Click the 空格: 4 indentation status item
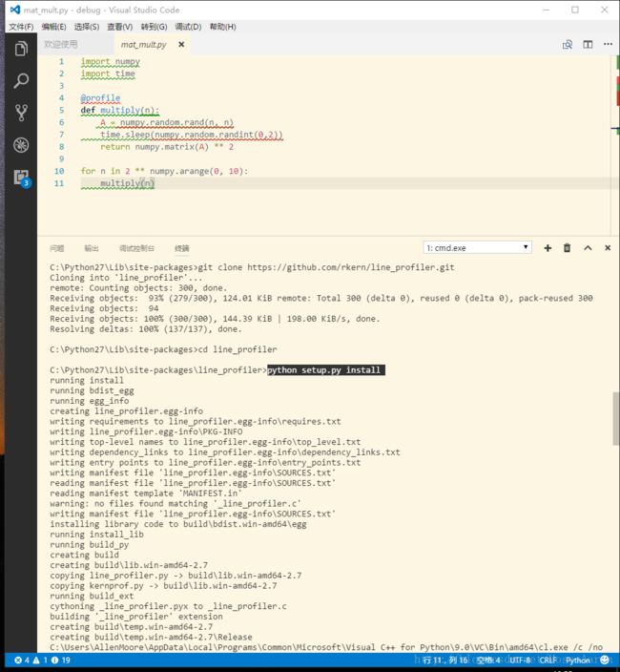Image resolution: width=620 pixels, height=672 pixels. point(488,661)
